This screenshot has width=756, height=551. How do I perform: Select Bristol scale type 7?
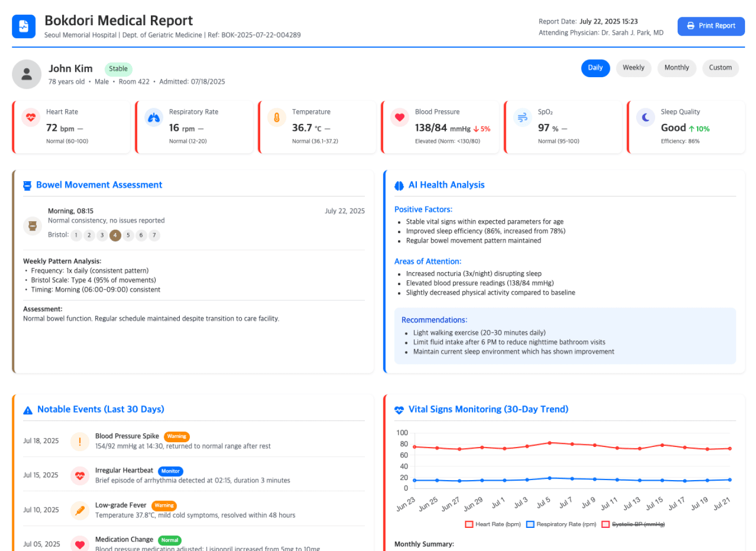[154, 235]
